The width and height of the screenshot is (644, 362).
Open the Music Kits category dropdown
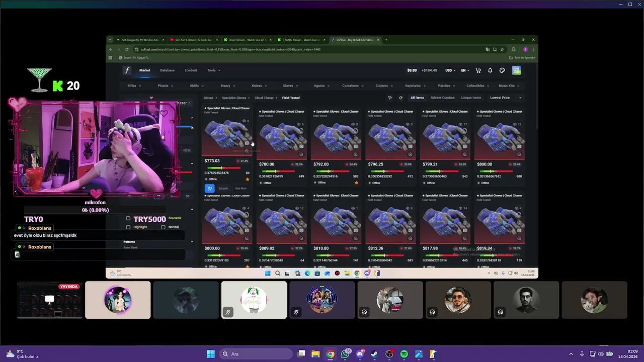tap(509, 85)
